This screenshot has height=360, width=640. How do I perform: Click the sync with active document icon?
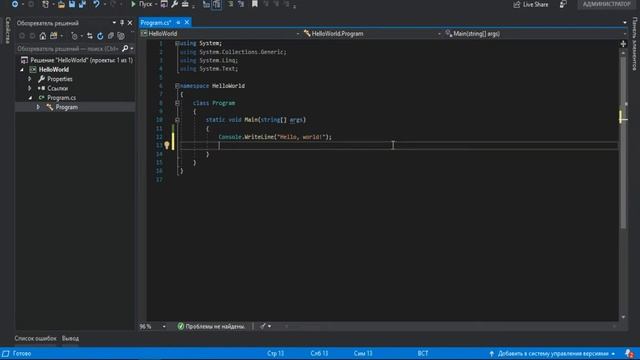click(90, 36)
